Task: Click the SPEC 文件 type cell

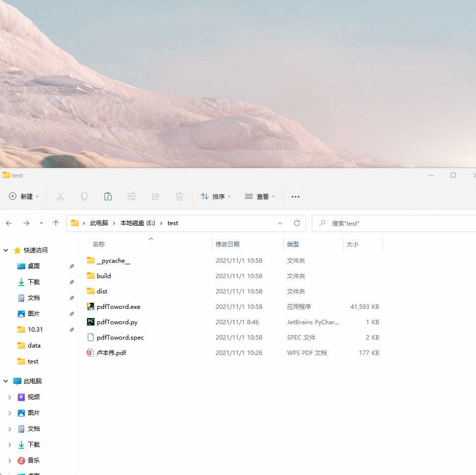Action: tap(301, 338)
